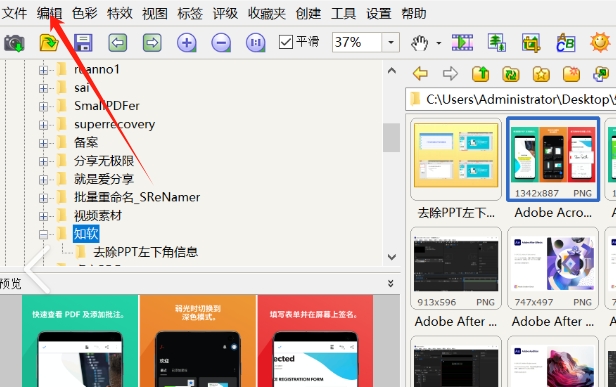
Task: Open the 视图 menu
Action: coord(155,13)
